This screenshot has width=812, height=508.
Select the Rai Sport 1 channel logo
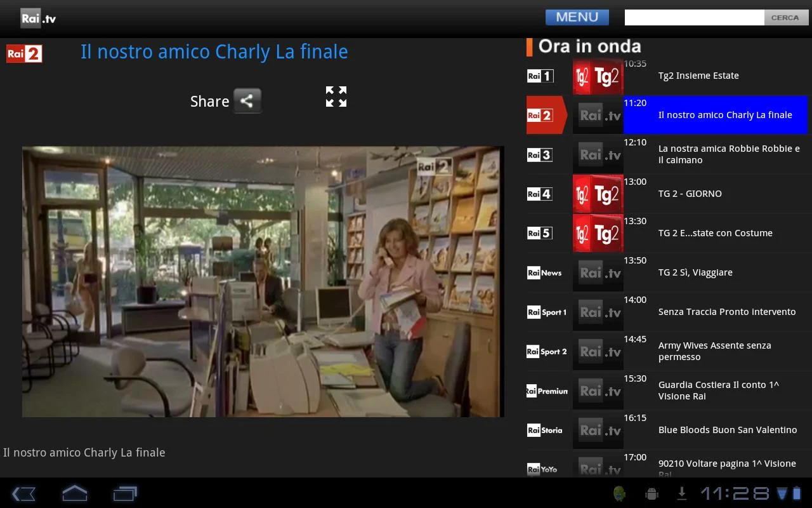[x=547, y=312]
